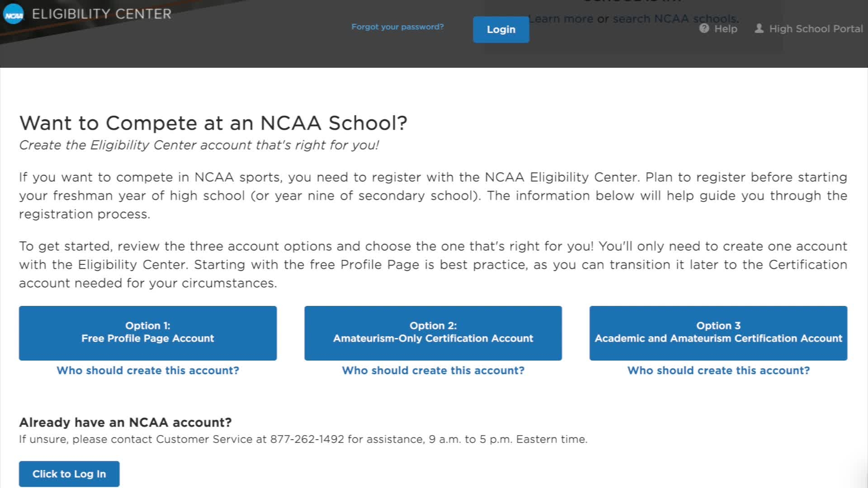Image resolution: width=868 pixels, height=488 pixels.
Task: Open the search NCAA schools link
Action: 675,19
